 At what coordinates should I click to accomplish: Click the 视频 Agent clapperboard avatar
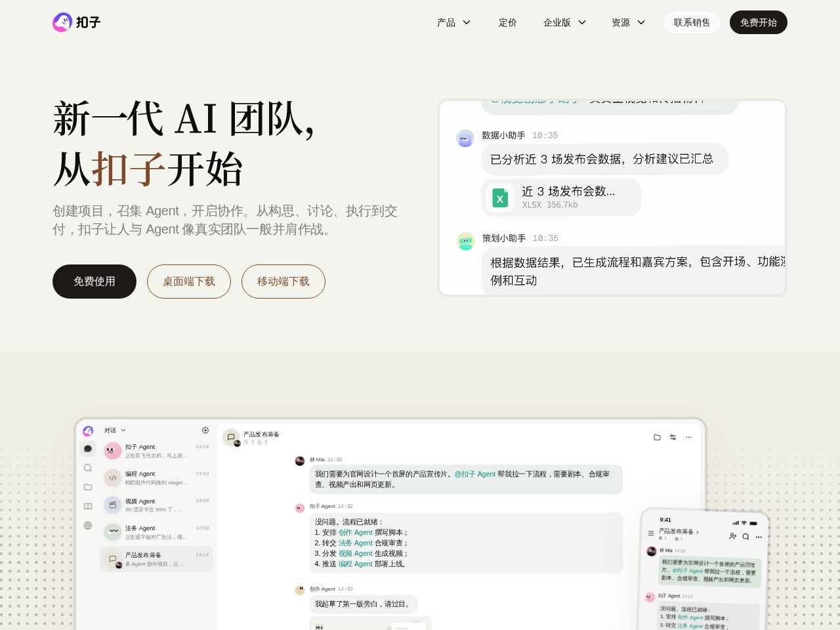point(113,505)
